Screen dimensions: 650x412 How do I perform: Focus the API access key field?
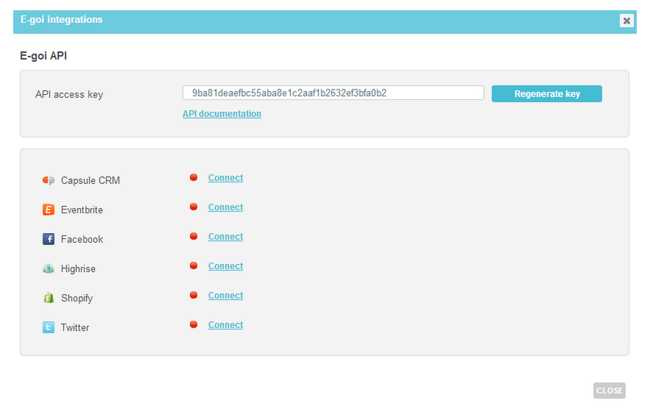333,93
